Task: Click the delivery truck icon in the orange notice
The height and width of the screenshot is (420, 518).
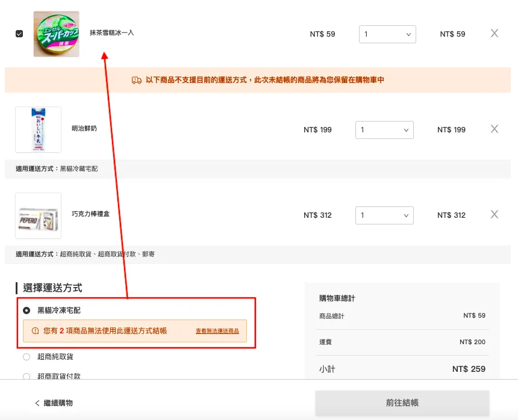Action: 137,80
